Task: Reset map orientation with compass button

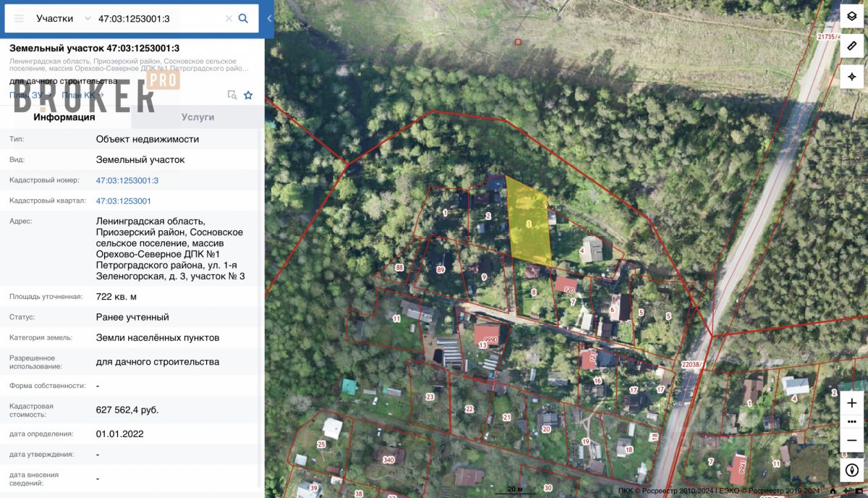Action: click(x=851, y=470)
